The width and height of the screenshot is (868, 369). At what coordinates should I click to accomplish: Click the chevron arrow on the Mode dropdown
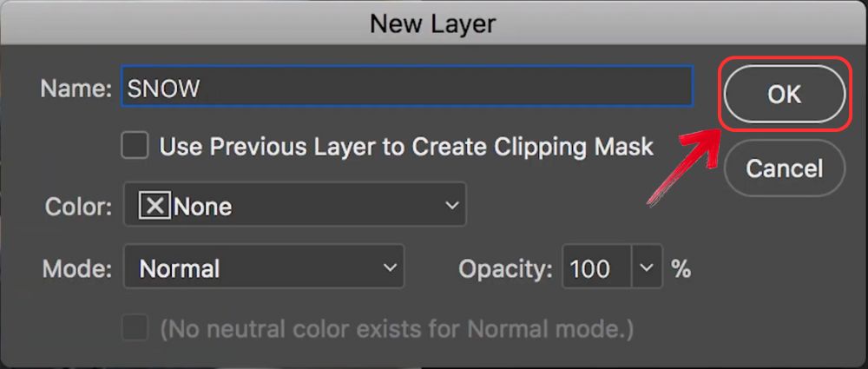tap(390, 268)
